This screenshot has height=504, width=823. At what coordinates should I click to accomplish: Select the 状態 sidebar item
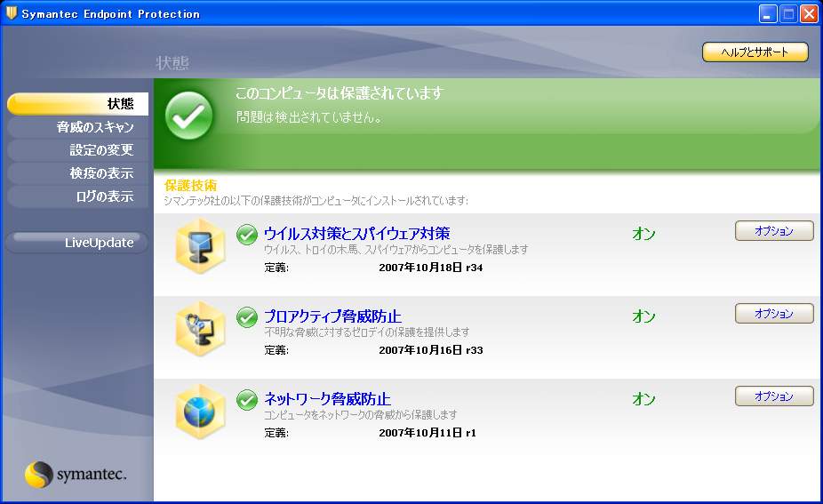tap(77, 104)
